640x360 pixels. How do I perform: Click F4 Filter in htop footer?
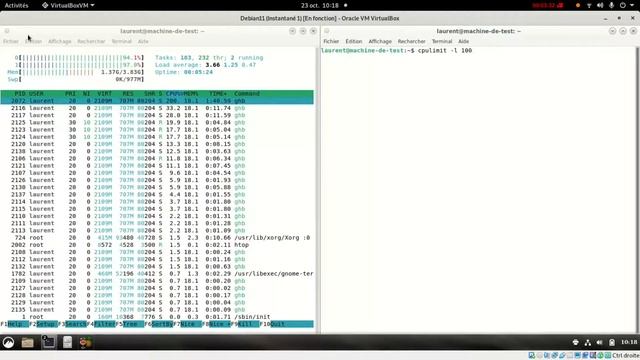pos(101,324)
